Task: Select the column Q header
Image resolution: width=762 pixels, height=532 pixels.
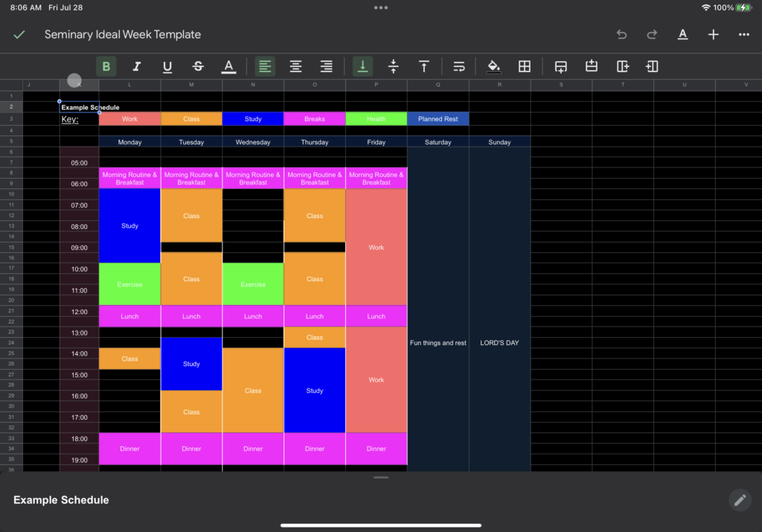Action: coord(438,85)
